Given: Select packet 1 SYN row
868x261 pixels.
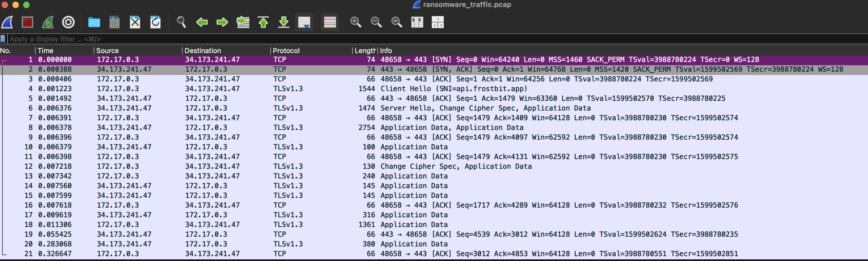Looking at the screenshot, I should (x=434, y=60).
